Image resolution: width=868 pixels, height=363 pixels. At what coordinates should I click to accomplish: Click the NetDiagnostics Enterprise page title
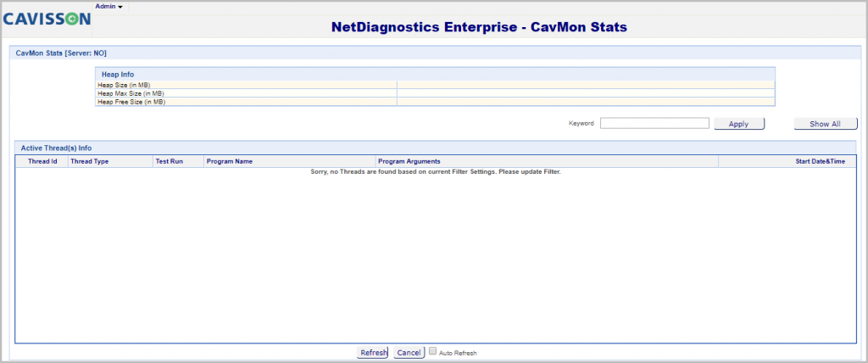479,26
